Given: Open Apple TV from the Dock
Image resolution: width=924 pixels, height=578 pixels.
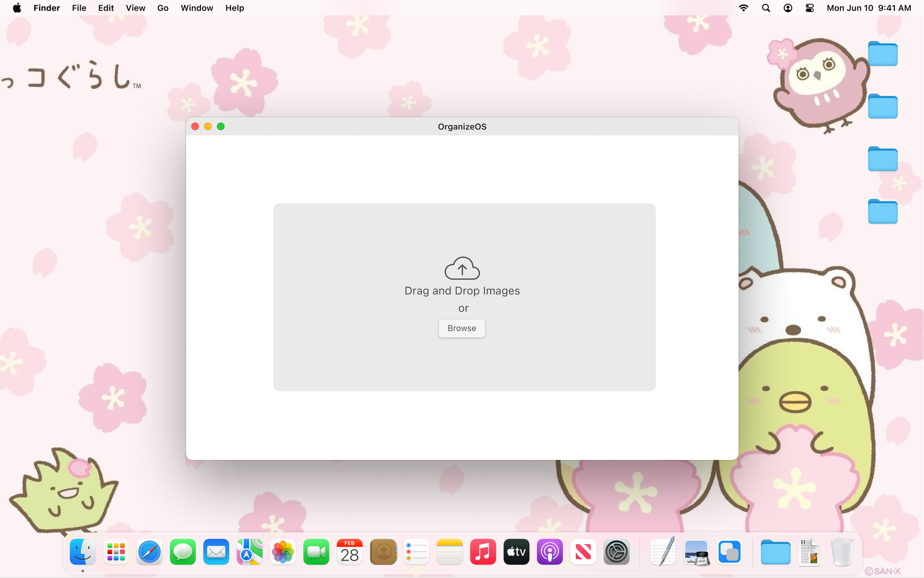Looking at the screenshot, I should click(516, 552).
